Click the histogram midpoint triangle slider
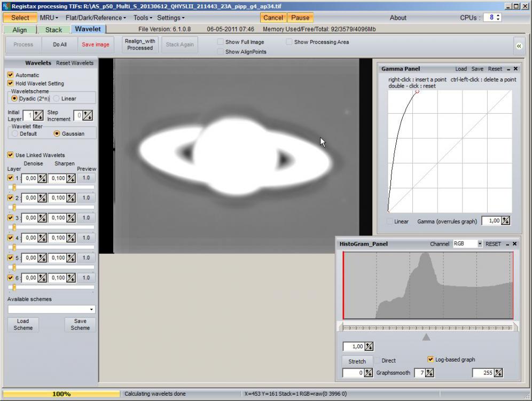This screenshot has width=532, height=401. (426, 337)
